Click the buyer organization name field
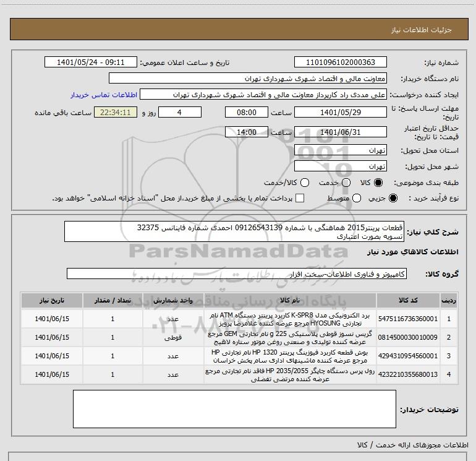This screenshot has width=476, height=461. (x=248, y=78)
